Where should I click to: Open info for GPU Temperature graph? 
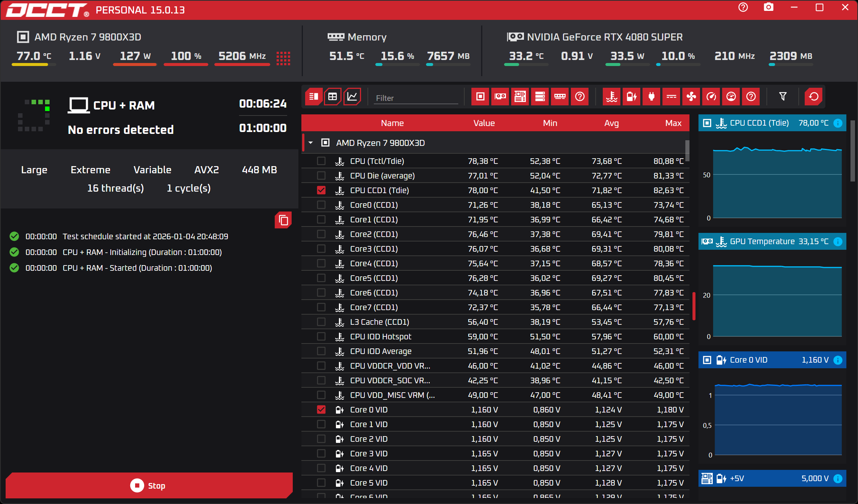click(838, 242)
